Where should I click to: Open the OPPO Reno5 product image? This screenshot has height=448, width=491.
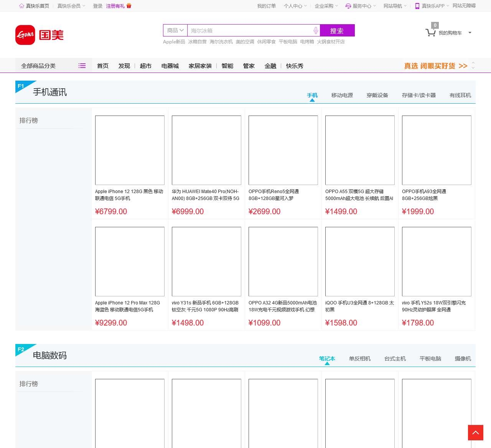pos(283,150)
